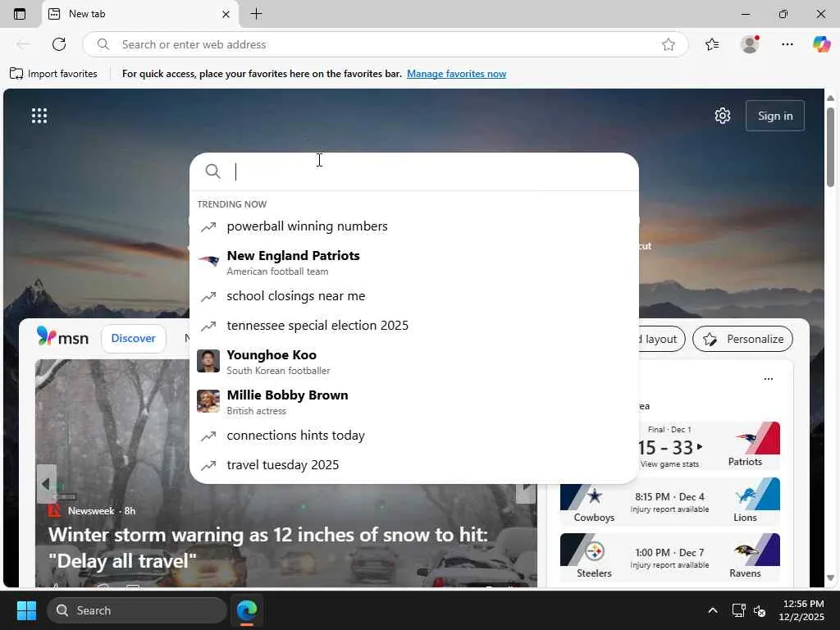Screen dimensions: 840x630
Task: Go to previous news slide arrow
Action: pos(46,484)
